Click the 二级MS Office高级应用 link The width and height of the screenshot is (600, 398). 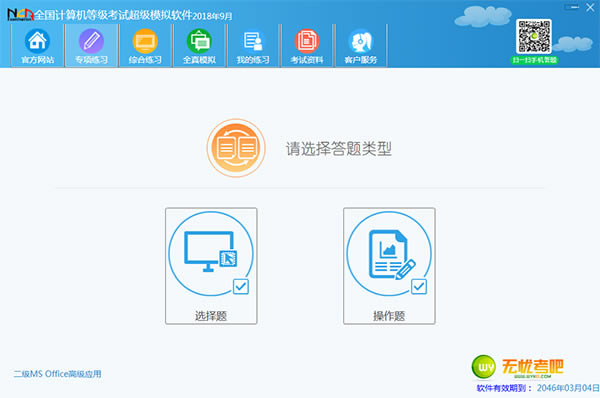coord(58,374)
